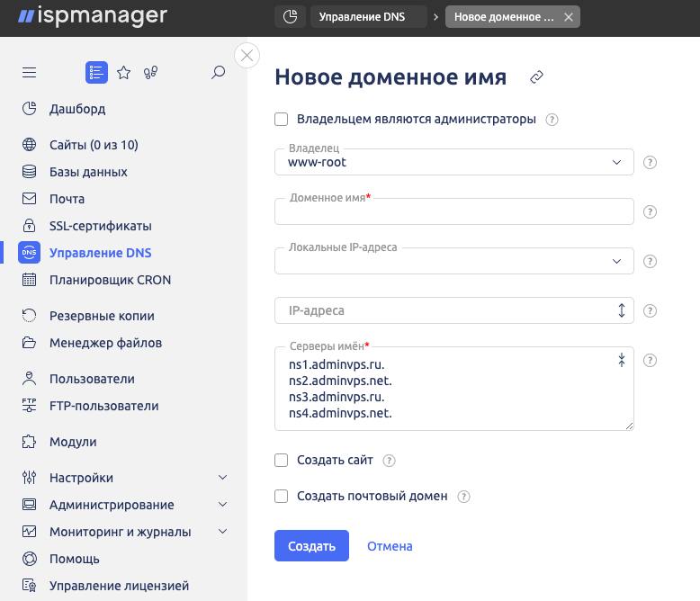
Task: Collapse the Серверы имён list icon
Action: [621, 360]
